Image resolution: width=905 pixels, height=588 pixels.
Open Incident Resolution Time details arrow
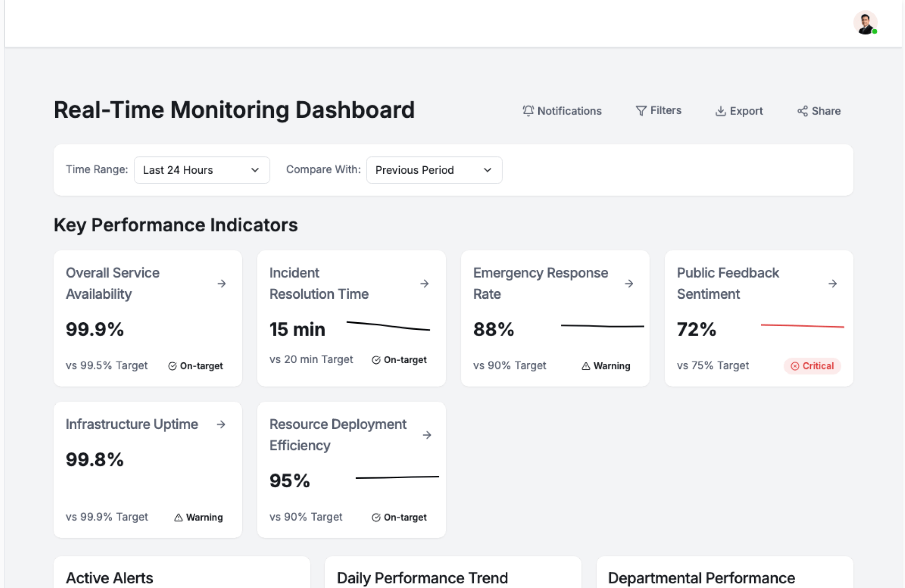424,284
